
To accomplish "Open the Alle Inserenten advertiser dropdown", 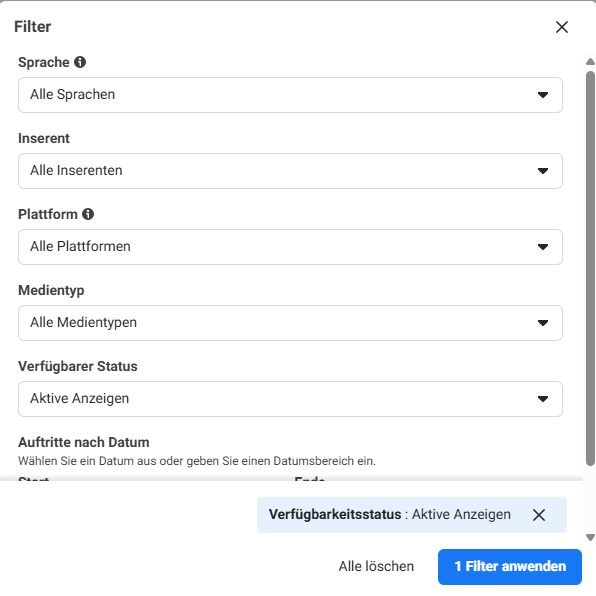I will coord(290,171).
